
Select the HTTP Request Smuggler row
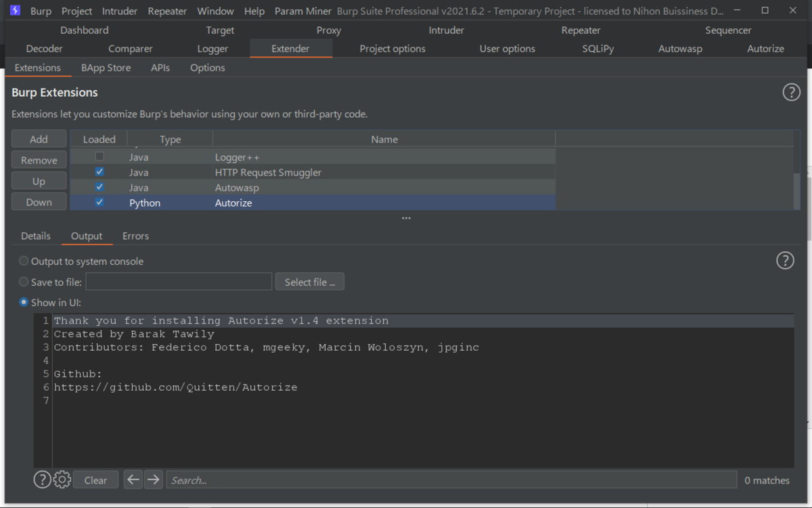click(x=313, y=172)
